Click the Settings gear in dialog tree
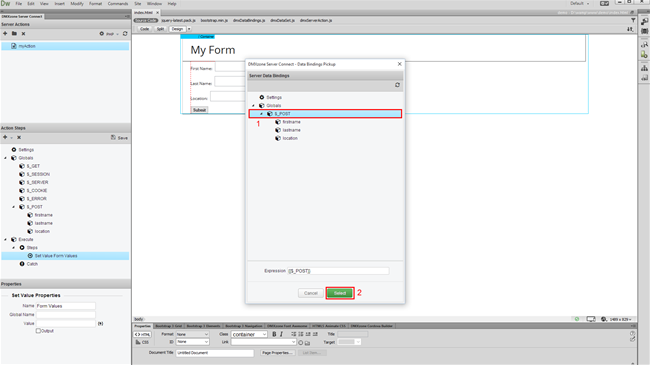The height and width of the screenshot is (365, 650). pos(262,97)
